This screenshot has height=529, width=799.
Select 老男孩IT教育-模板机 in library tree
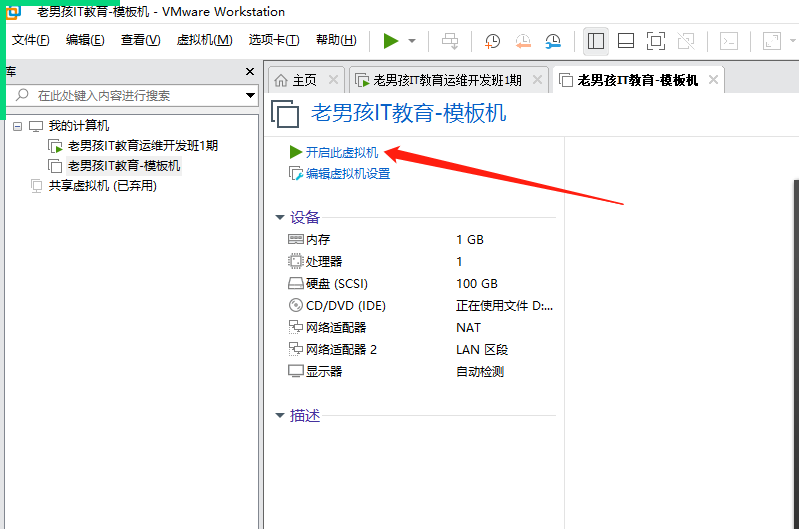coord(124,166)
